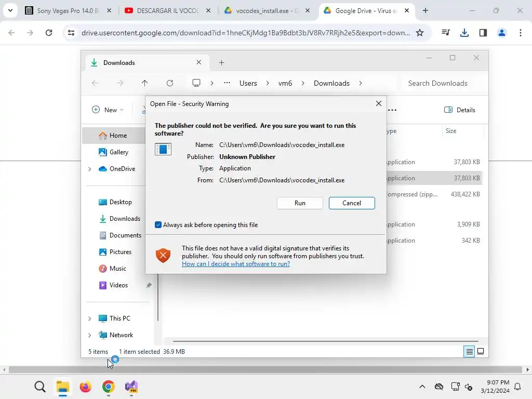Toggle Chrome side panel

point(483,33)
